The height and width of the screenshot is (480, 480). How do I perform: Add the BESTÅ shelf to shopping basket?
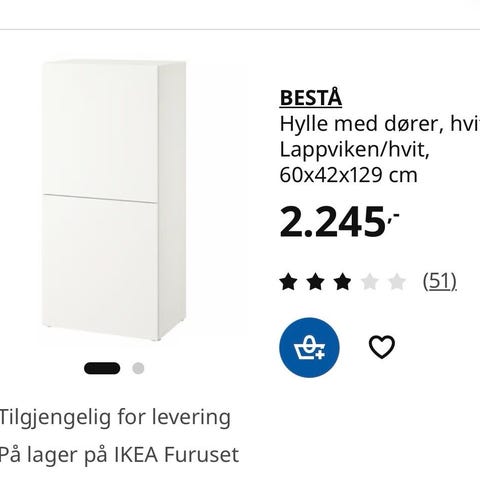(x=309, y=347)
